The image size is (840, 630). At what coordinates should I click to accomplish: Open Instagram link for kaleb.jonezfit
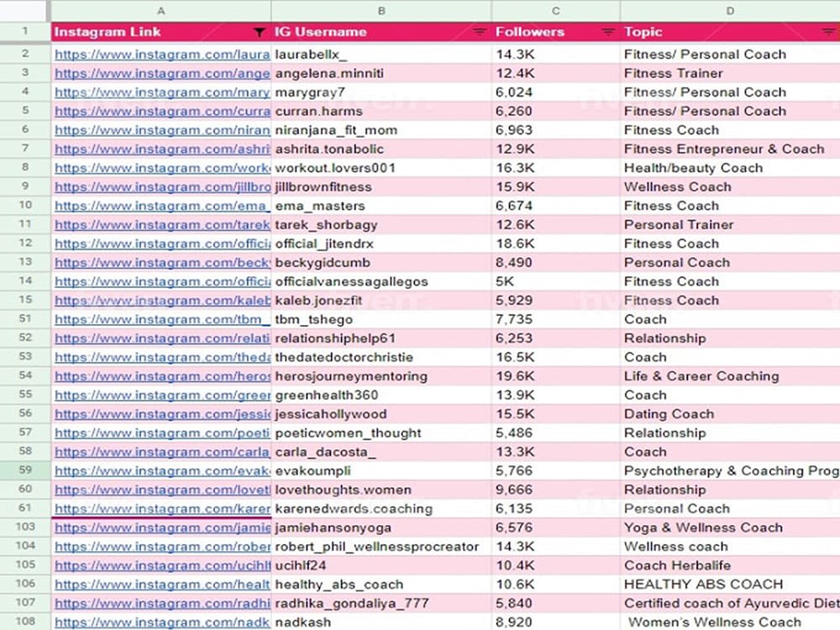[162, 301]
